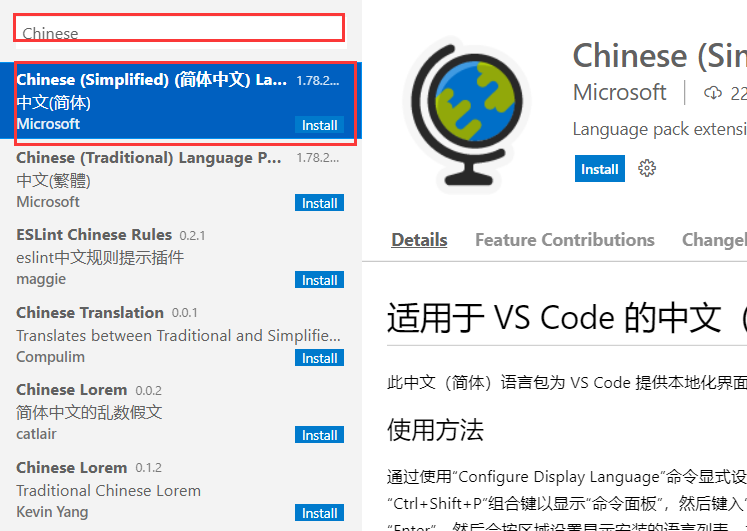
Task: Switch to the Feature Contributions tab
Action: 565,240
